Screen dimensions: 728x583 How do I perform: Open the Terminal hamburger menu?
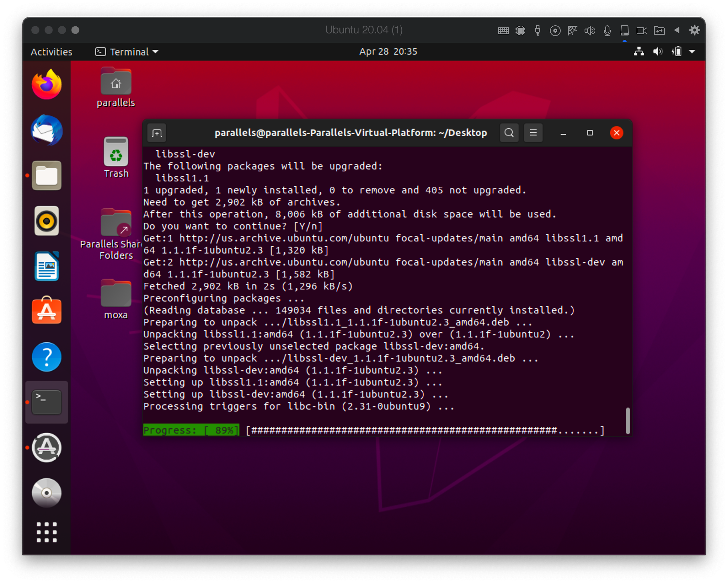click(x=533, y=133)
